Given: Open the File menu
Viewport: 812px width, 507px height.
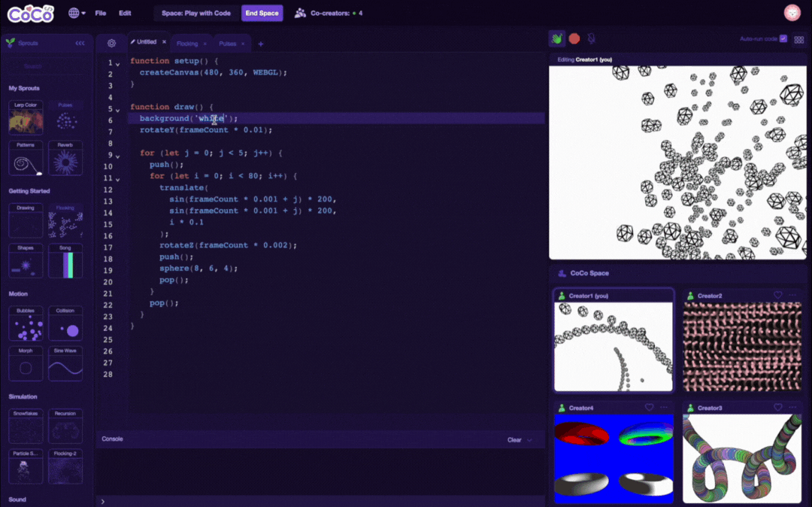Looking at the screenshot, I should pos(101,13).
